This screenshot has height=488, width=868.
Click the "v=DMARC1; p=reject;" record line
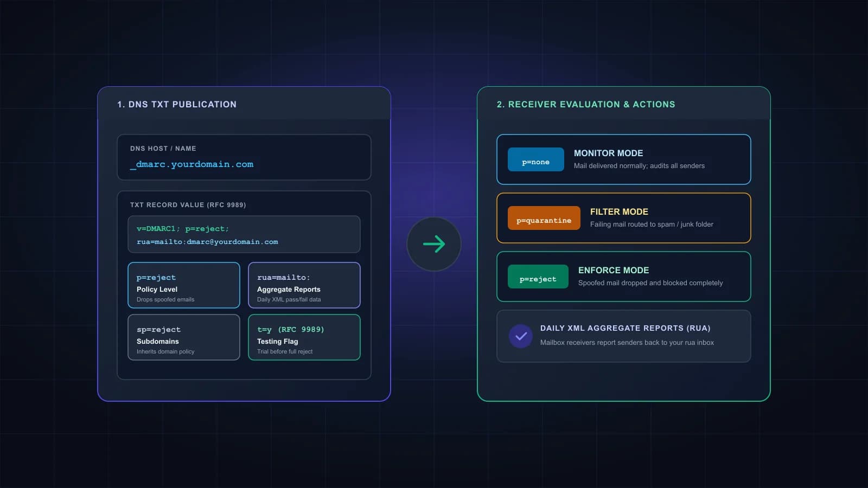tap(183, 229)
